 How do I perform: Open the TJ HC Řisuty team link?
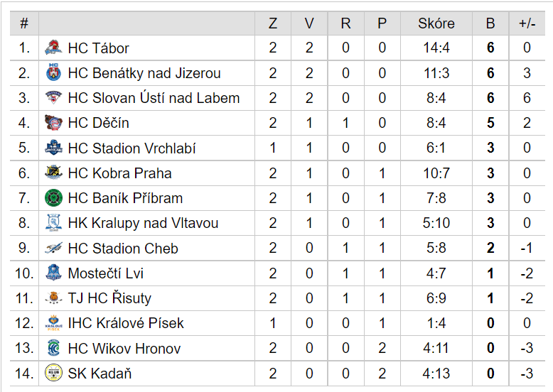pyautogui.click(x=109, y=298)
